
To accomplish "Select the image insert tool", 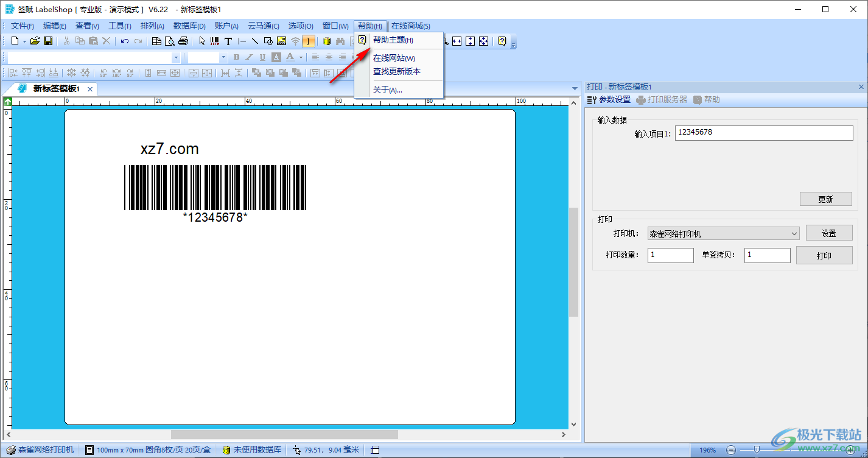I will (x=281, y=41).
